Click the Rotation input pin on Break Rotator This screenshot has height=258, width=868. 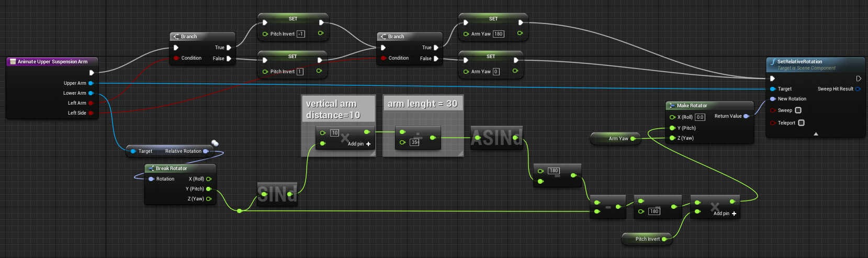(x=151, y=179)
